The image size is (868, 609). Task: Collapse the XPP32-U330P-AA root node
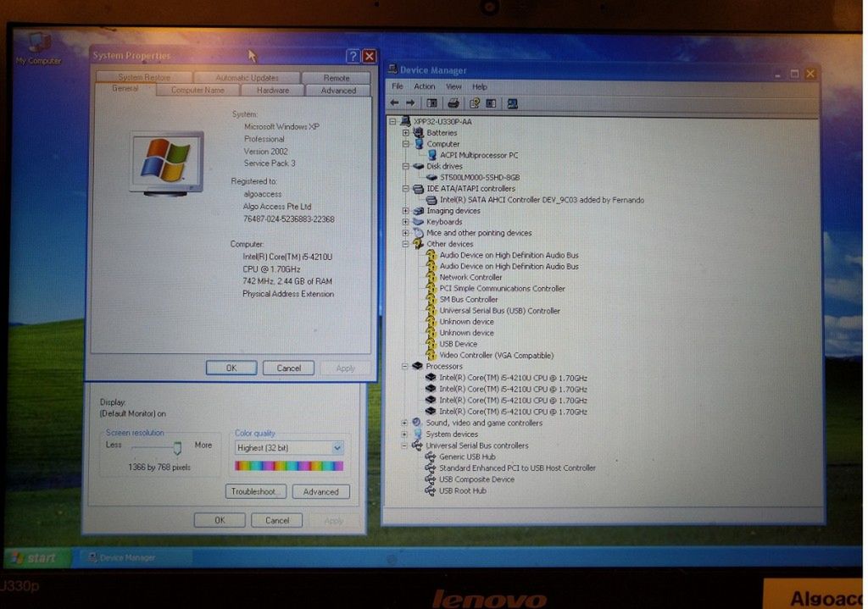392,121
